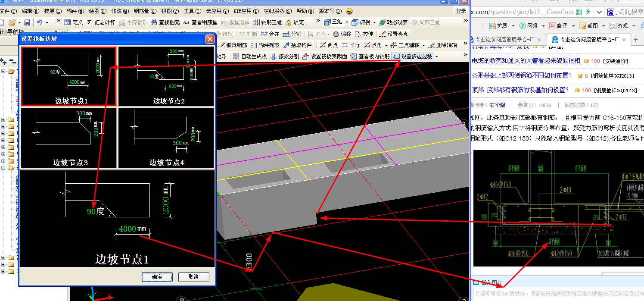Open the undo history dropdown arrow
644x301 pixels.
pos(46,22)
